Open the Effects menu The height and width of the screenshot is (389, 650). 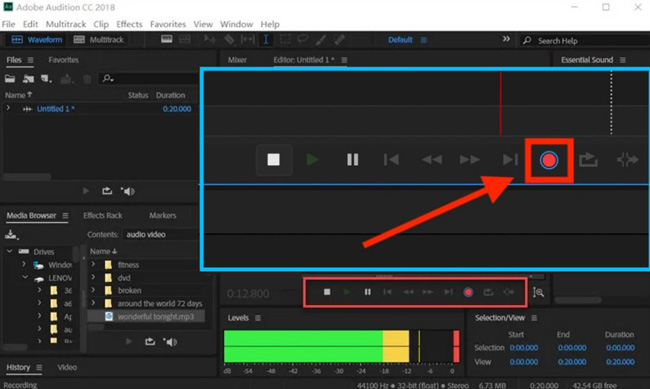(x=129, y=24)
